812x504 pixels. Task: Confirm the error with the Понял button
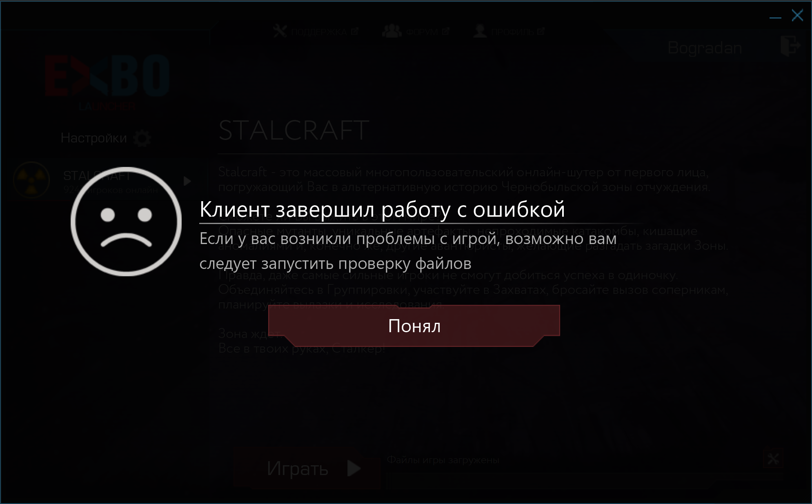[414, 326]
